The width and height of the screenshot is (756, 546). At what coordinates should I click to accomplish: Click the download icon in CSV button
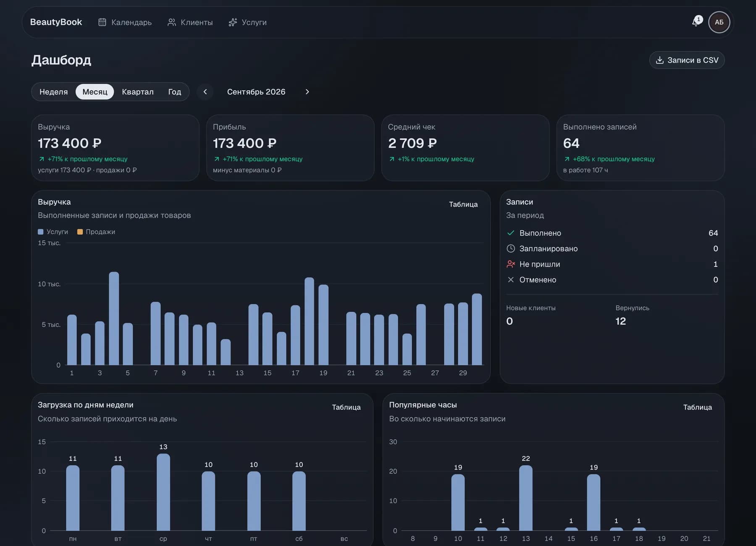[x=660, y=60]
